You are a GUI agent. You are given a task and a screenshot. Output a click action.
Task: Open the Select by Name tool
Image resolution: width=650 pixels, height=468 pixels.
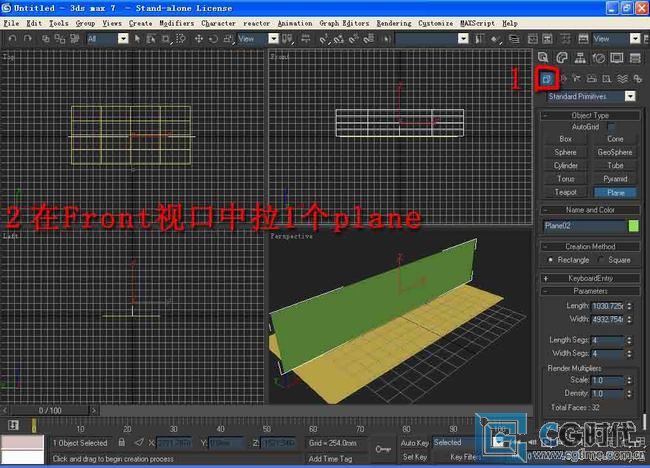click(151, 39)
